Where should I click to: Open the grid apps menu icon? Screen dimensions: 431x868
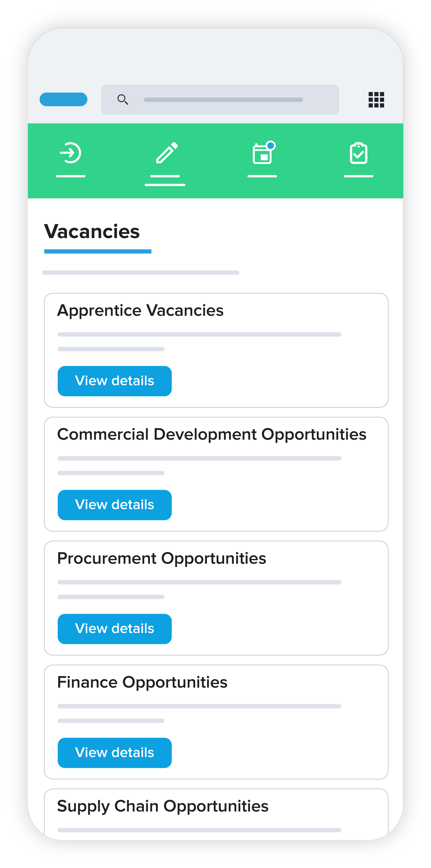coord(376,100)
